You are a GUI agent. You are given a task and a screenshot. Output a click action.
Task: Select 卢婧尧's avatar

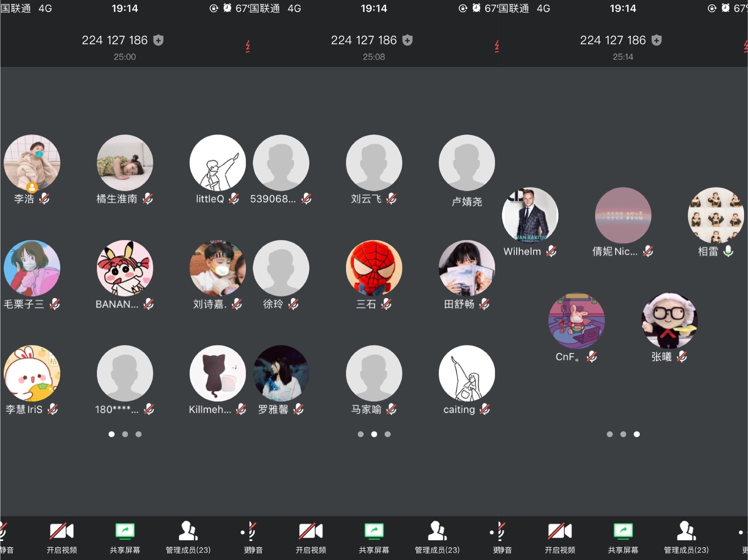[467, 163]
